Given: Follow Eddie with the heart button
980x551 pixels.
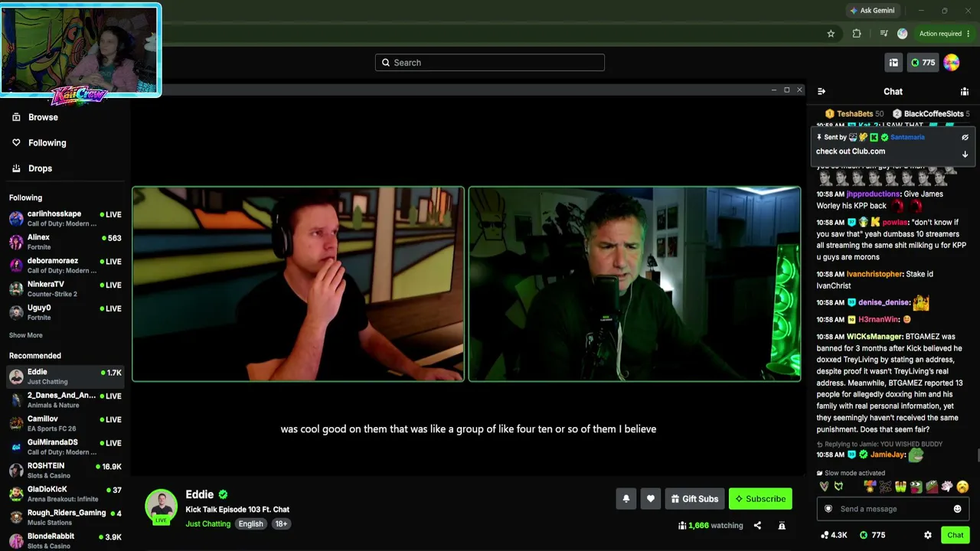Looking at the screenshot, I should tap(650, 499).
